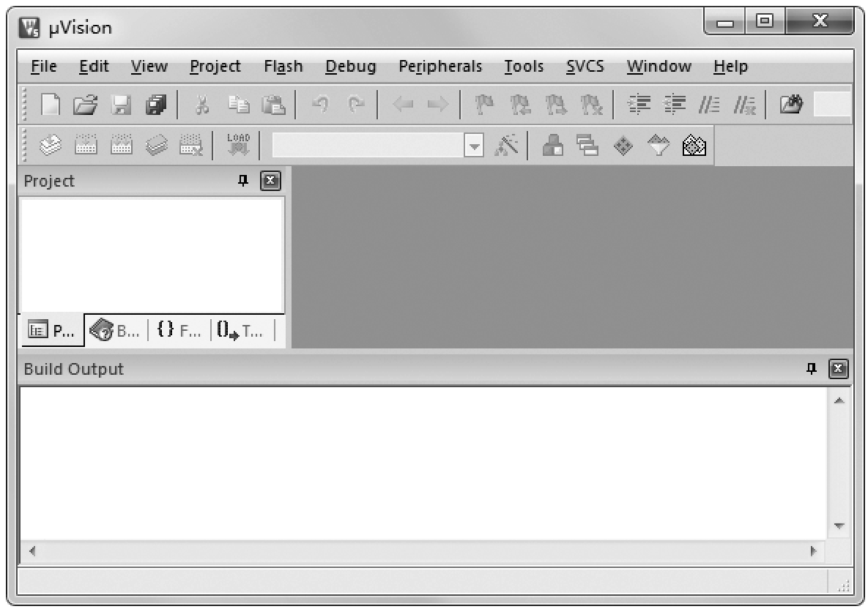Pin the Project panel

pos(243,180)
